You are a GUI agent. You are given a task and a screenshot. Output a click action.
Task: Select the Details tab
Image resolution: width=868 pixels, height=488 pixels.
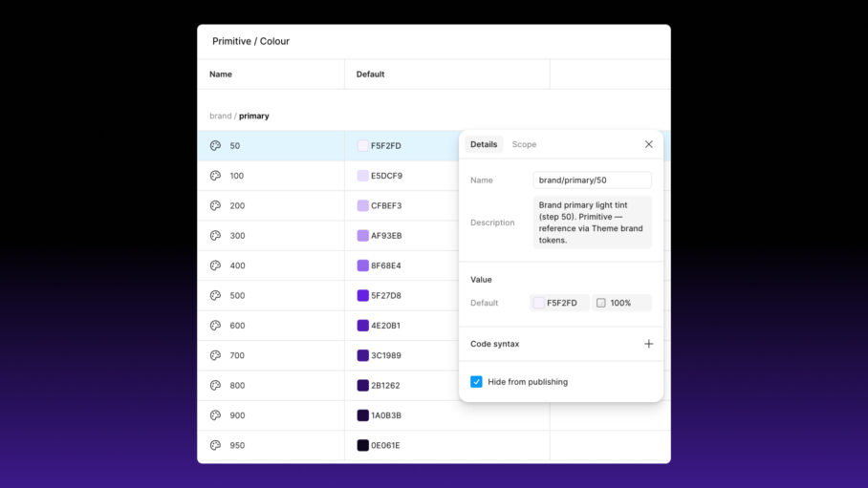tap(484, 144)
